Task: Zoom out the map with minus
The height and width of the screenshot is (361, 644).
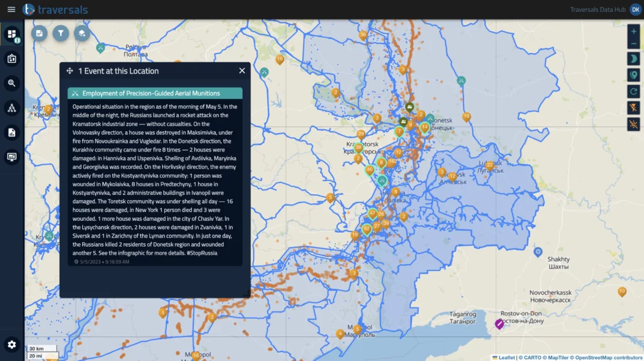Action: [x=634, y=43]
